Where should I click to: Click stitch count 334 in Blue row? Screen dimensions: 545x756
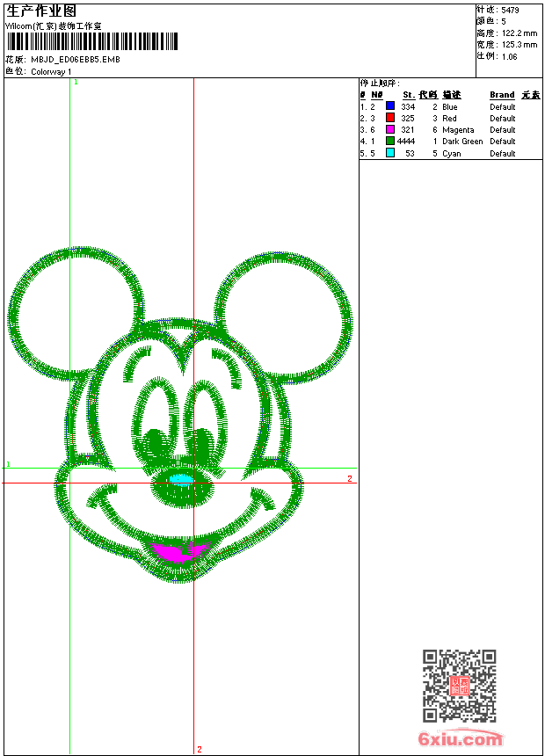(x=408, y=107)
